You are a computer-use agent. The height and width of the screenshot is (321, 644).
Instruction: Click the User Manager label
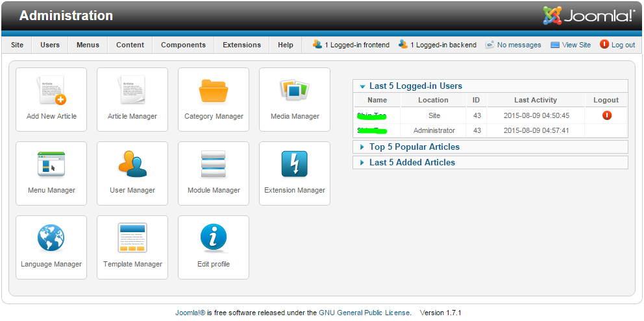132,190
